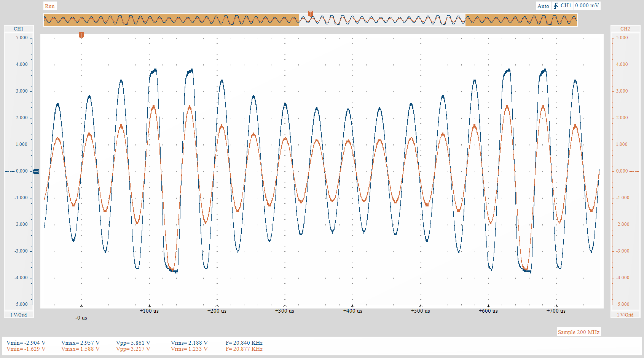The height and width of the screenshot is (358, 644).
Task: Select the CH1 F= 20.840 KHz reading
Action: coord(244,343)
